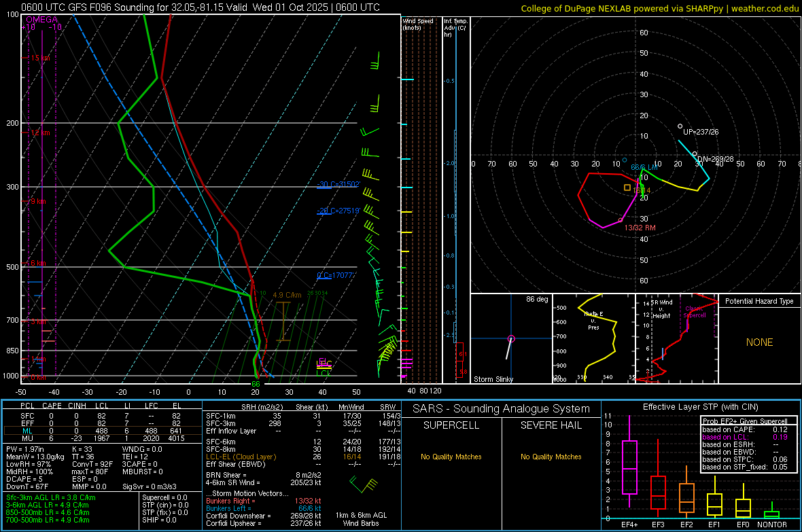Click the "Classic Supercell" label

pos(694,312)
